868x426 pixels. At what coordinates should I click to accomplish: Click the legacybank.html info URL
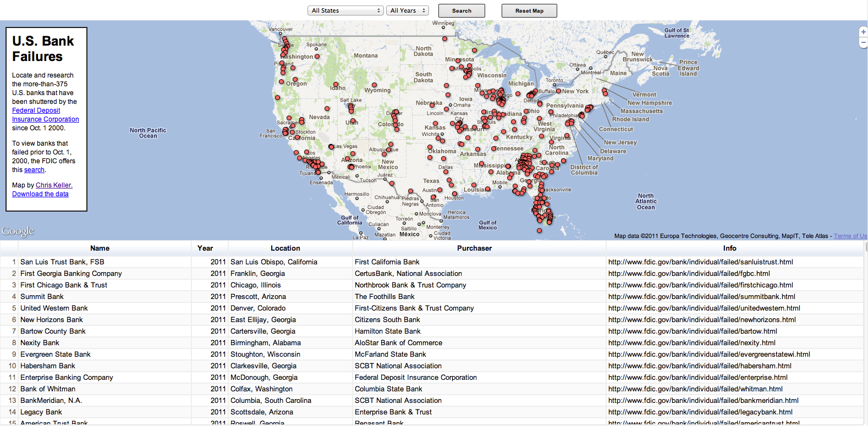coord(700,412)
